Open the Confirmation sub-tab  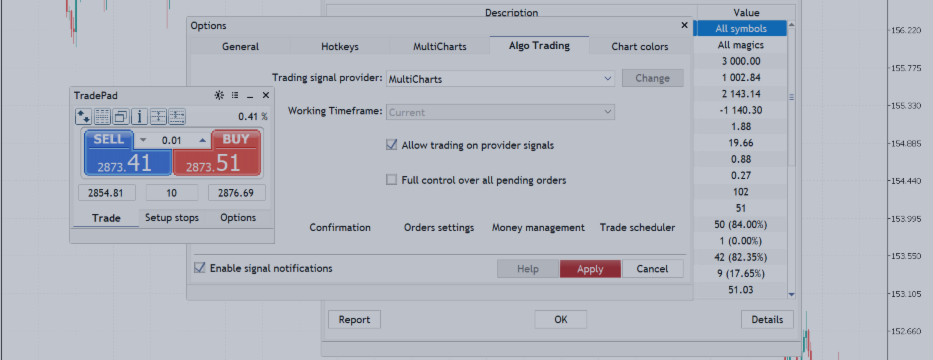(x=340, y=227)
